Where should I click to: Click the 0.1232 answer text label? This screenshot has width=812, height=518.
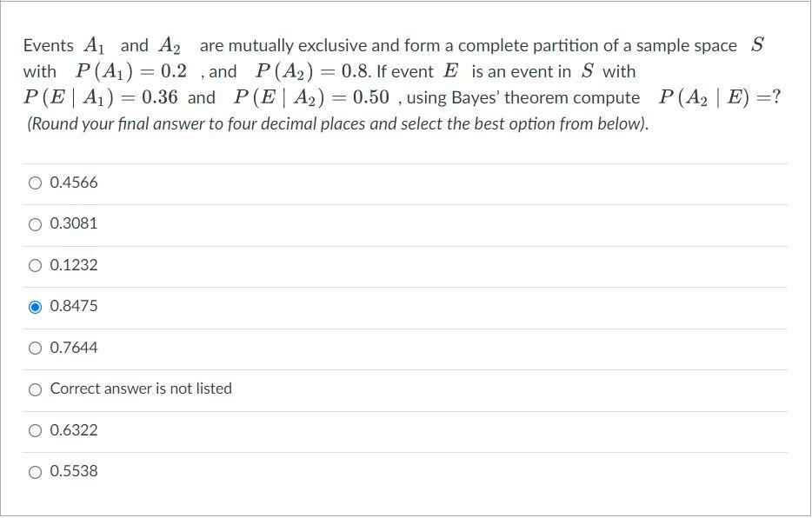tap(74, 265)
